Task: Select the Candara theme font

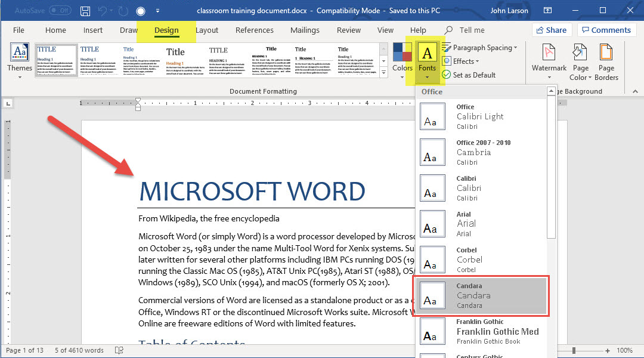Action: (481, 295)
